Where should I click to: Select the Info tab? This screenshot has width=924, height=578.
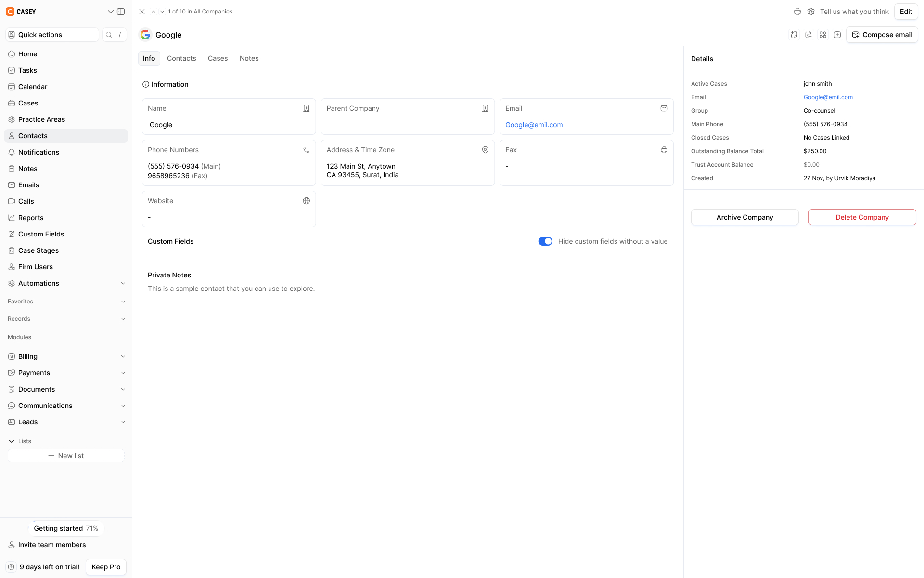149,58
